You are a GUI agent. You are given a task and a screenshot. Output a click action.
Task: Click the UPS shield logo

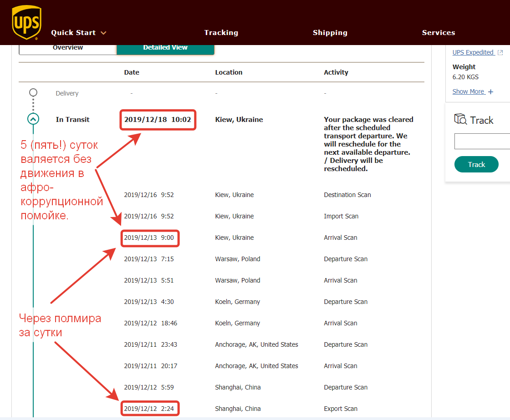coord(27,22)
